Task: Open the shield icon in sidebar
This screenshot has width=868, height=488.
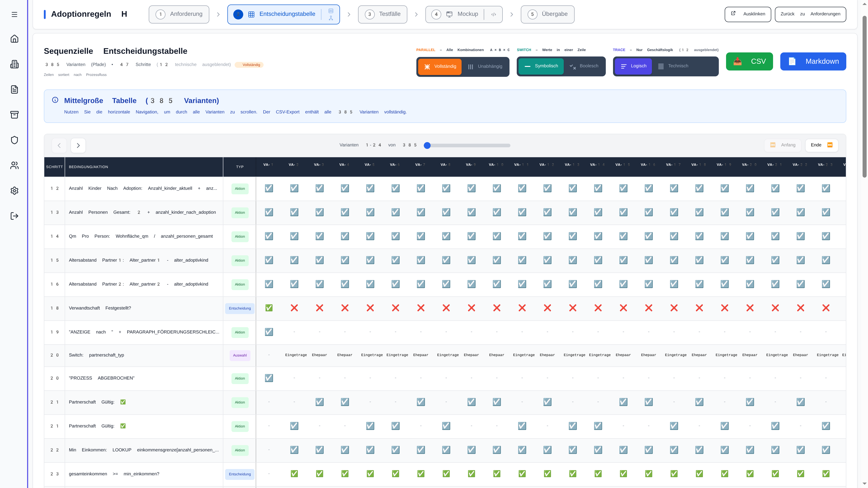Action: pos(14,140)
